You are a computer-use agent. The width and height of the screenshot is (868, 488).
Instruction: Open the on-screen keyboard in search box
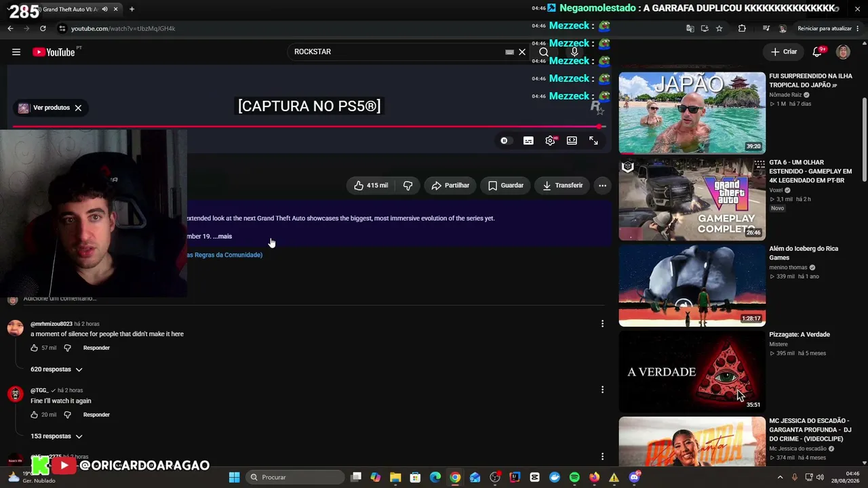click(x=509, y=52)
